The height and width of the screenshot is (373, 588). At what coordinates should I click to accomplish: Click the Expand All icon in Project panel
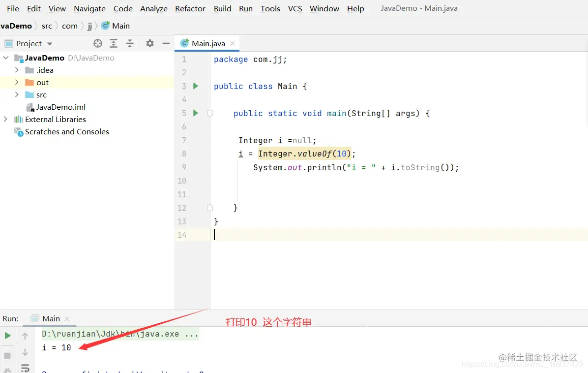(114, 43)
